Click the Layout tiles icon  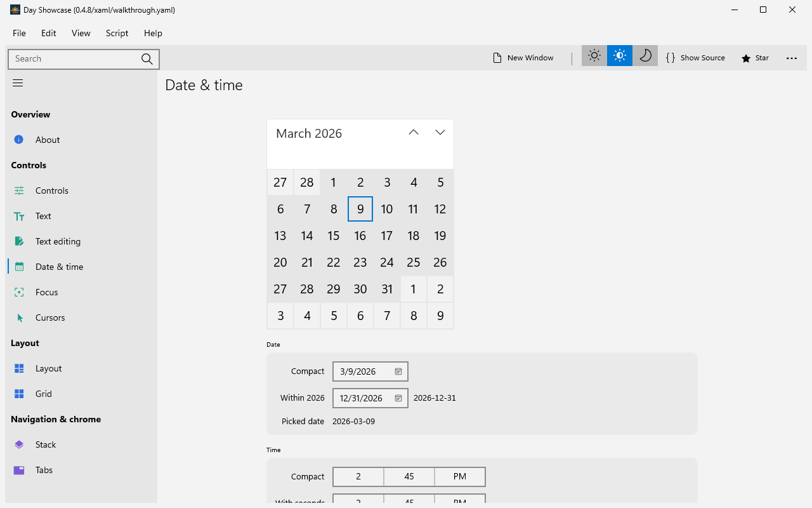[x=19, y=368]
